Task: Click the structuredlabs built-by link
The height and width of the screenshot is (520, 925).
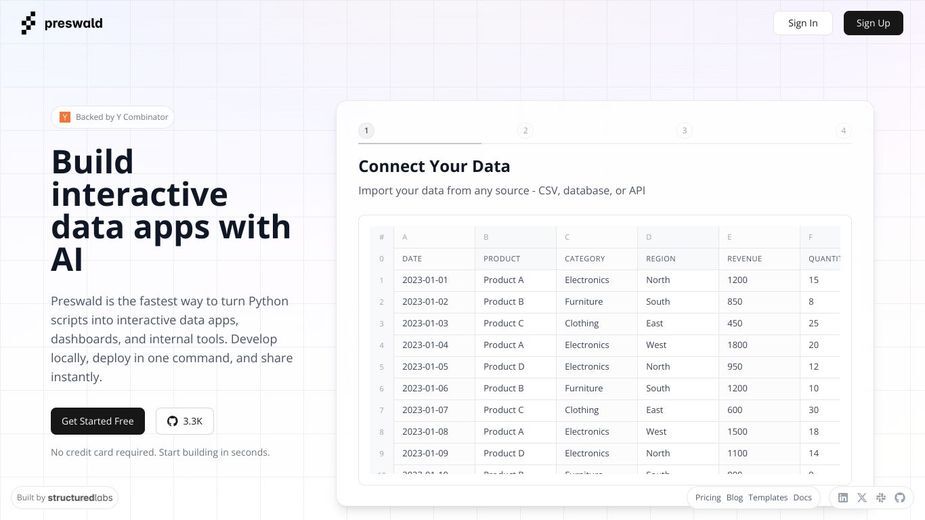Action: 65,498
